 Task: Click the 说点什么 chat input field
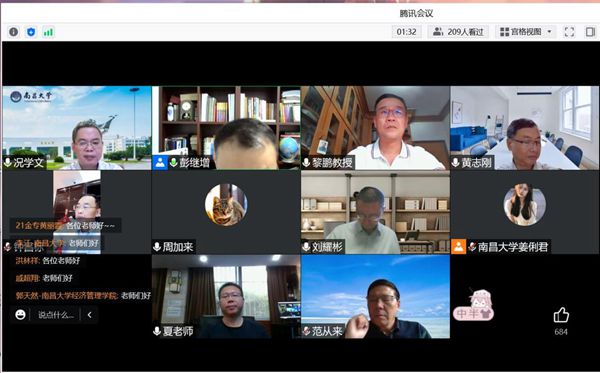coord(56,315)
